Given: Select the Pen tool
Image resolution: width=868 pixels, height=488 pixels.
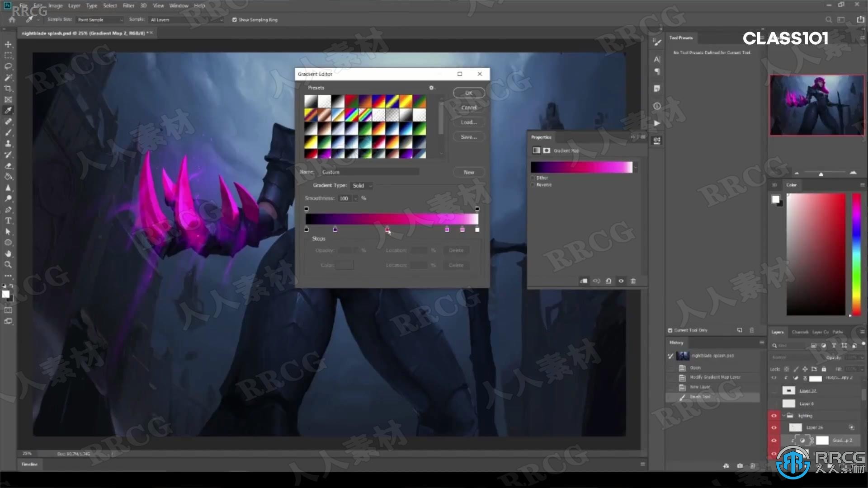Looking at the screenshot, I should point(8,210).
